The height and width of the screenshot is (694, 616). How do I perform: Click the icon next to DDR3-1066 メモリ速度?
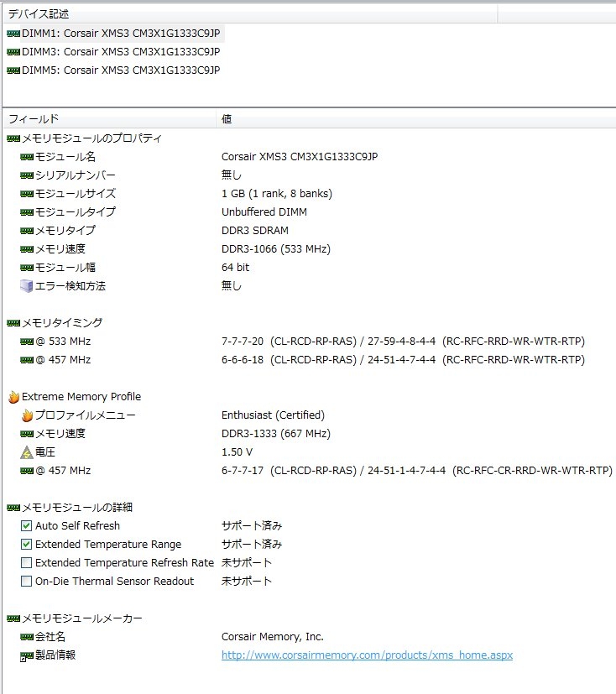point(27,249)
